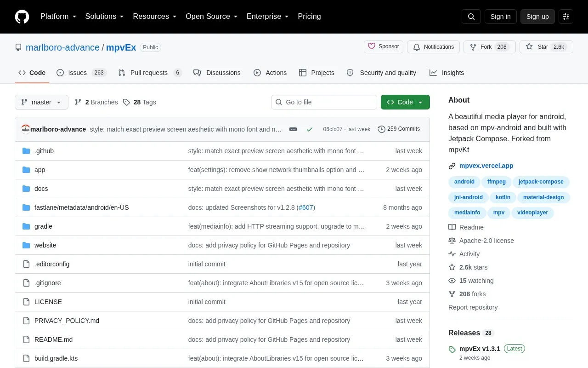Viewport: 588px width, 368px height.
Task: Click the Sponsor heart button
Action: [x=384, y=47]
